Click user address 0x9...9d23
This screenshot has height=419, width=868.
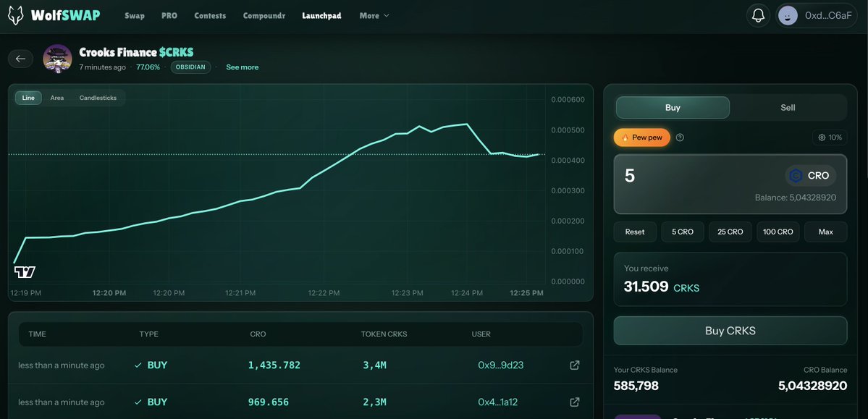tap(500, 365)
